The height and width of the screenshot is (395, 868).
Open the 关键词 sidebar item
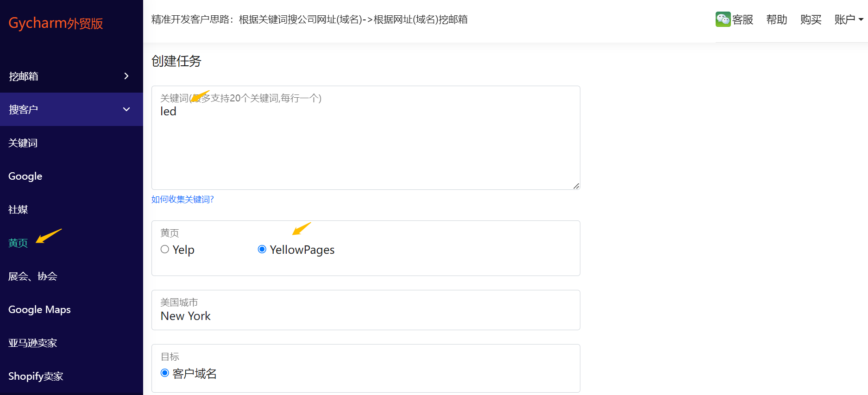23,143
